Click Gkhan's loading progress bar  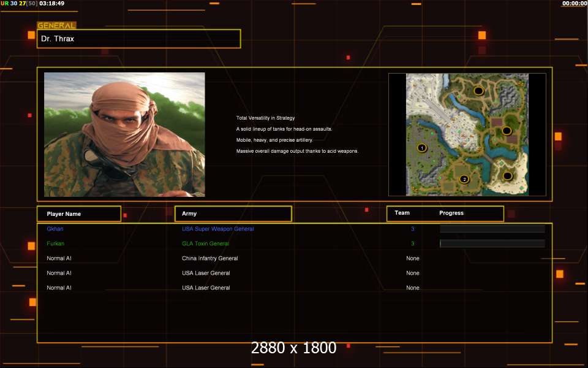tap(492, 229)
